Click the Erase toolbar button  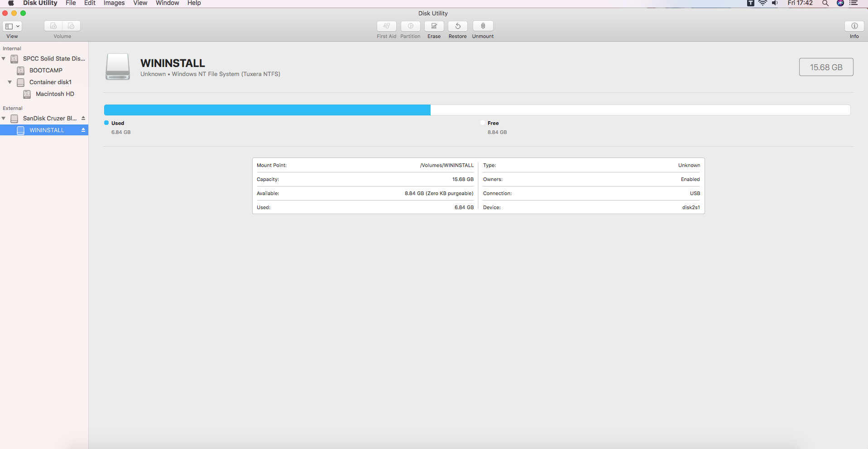coord(434,26)
